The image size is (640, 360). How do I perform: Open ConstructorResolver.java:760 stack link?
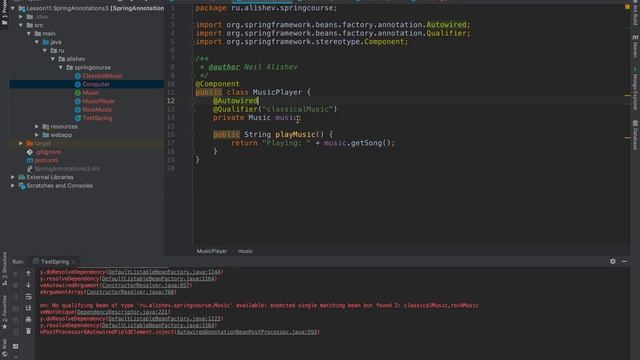(x=130, y=292)
